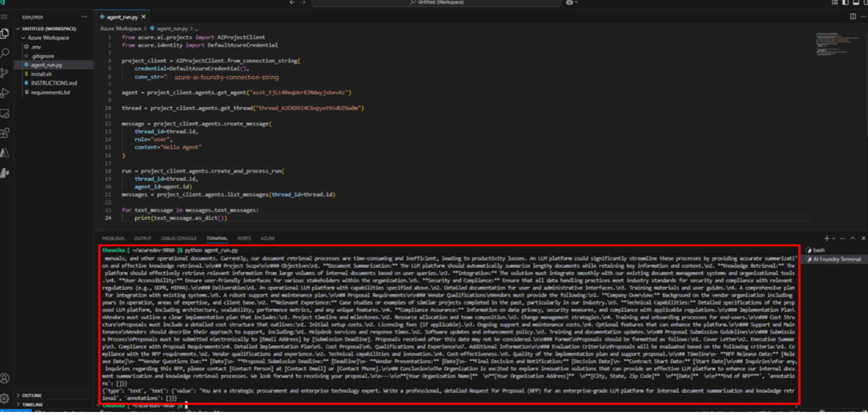868x415 pixels.
Task: Create a new terminal with the plus icon
Action: pos(826,238)
